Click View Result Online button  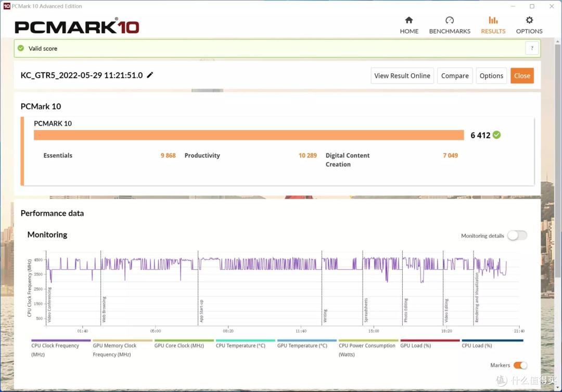(x=402, y=75)
